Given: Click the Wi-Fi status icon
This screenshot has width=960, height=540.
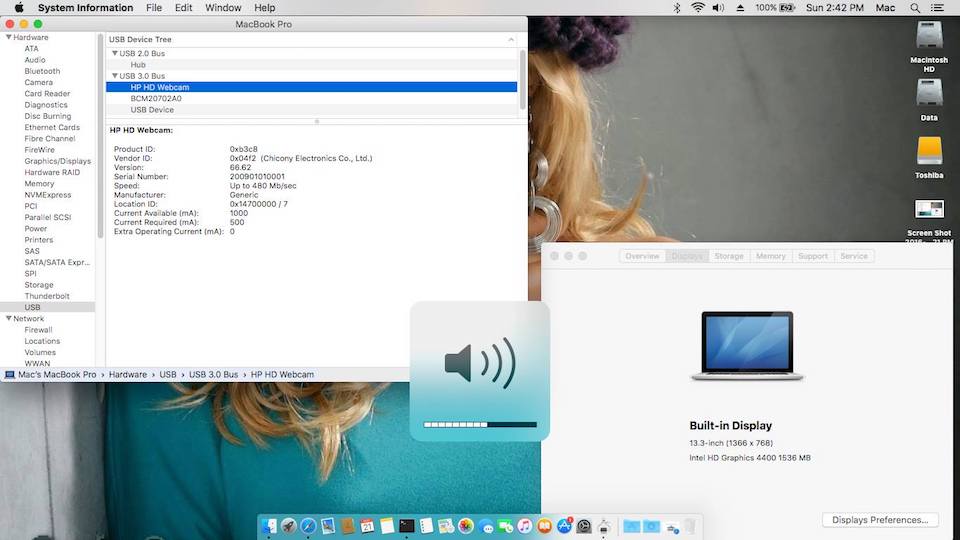Looking at the screenshot, I should pos(697,8).
